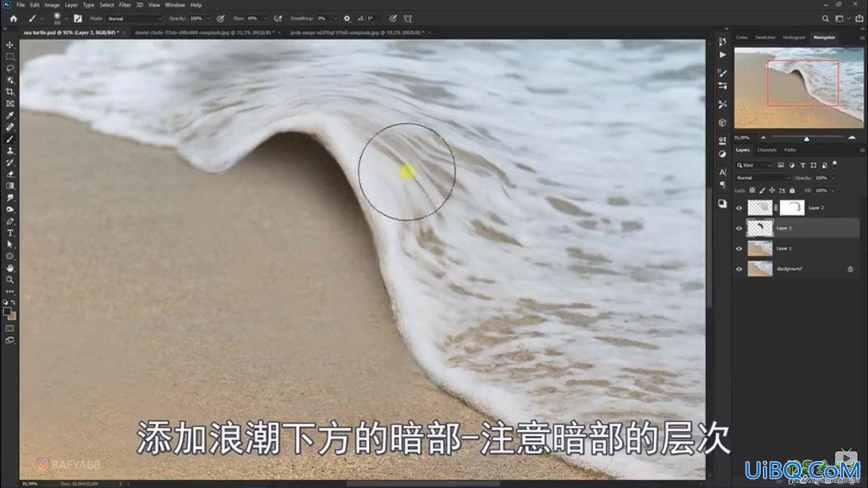Click the symmetry butterfly icon
This screenshot has height=488, width=868.
pos(409,18)
